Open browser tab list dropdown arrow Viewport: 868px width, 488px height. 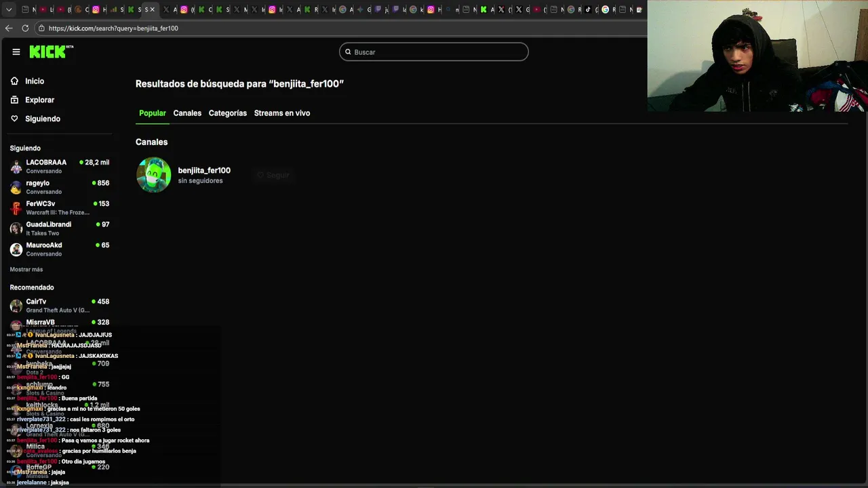click(x=9, y=9)
